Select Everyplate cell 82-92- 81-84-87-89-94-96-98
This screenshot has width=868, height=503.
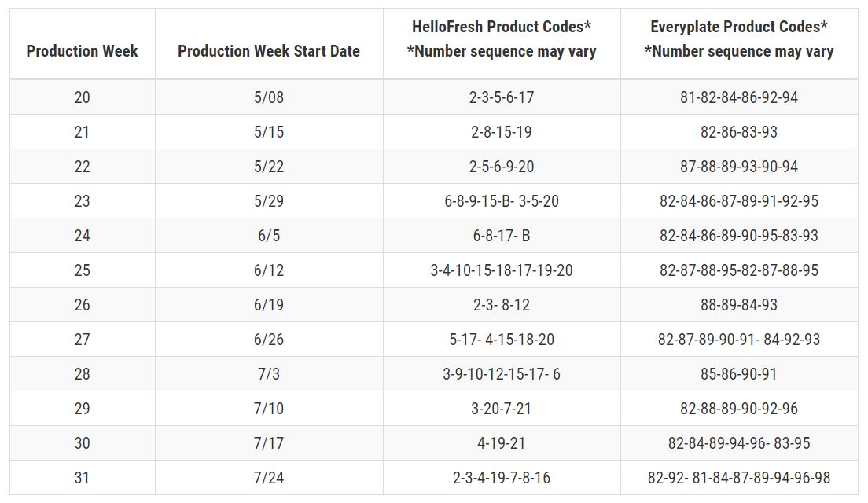point(739,478)
